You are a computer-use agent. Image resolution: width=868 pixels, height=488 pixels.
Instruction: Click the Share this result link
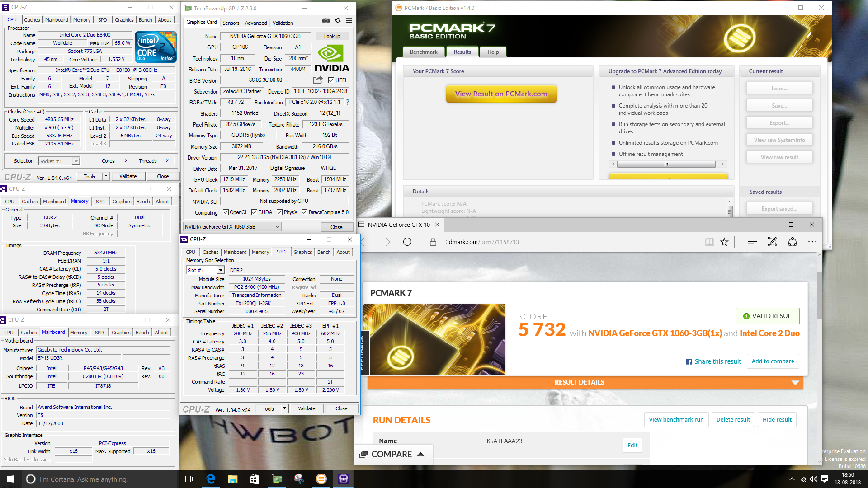pyautogui.click(x=713, y=361)
